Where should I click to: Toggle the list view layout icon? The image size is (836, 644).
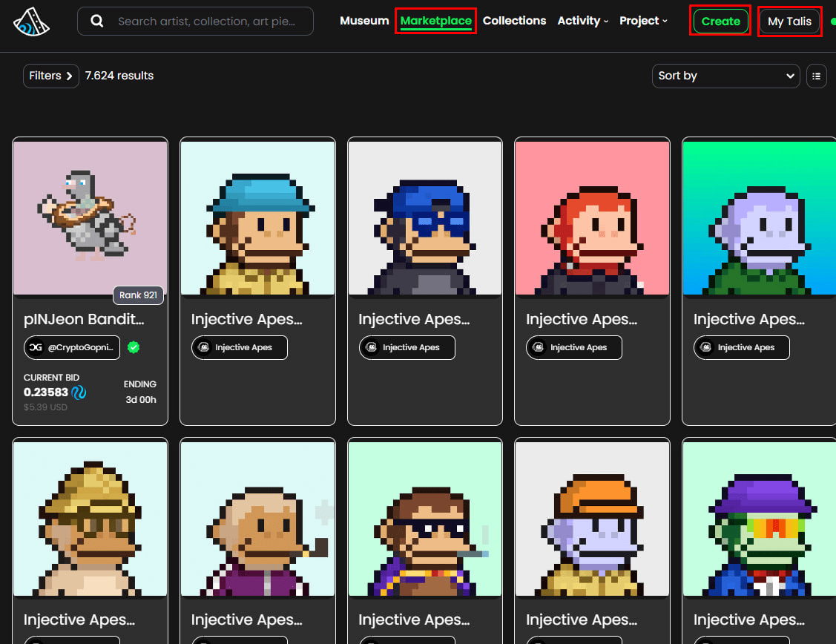click(x=816, y=76)
